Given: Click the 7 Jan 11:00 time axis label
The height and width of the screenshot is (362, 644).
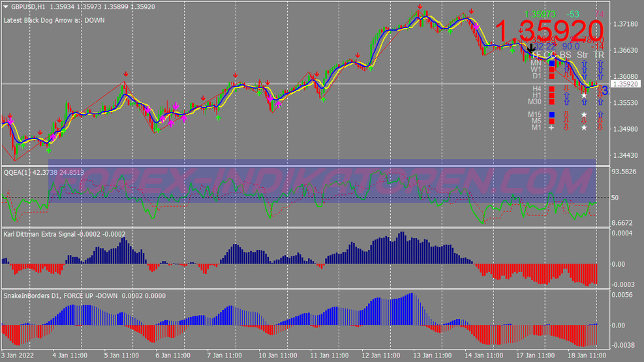Looking at the screenshot, I should 224,355.
